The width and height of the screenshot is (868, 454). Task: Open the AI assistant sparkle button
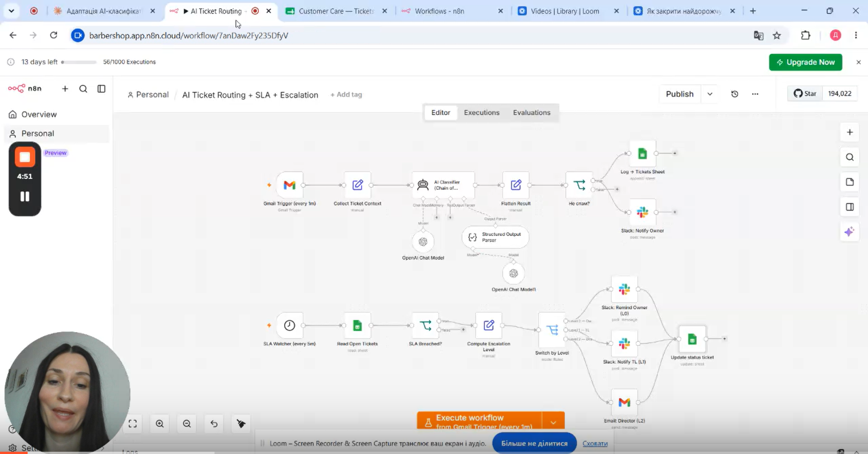(x=849, y=232)
